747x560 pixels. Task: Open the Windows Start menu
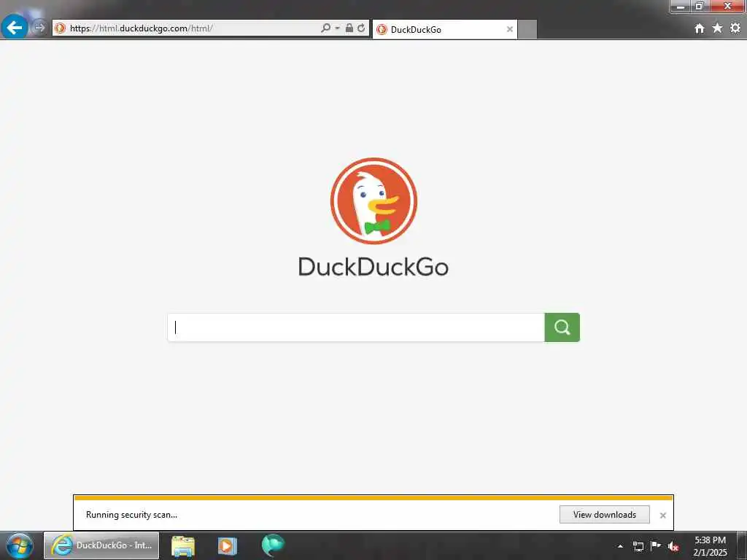point(20,545)
